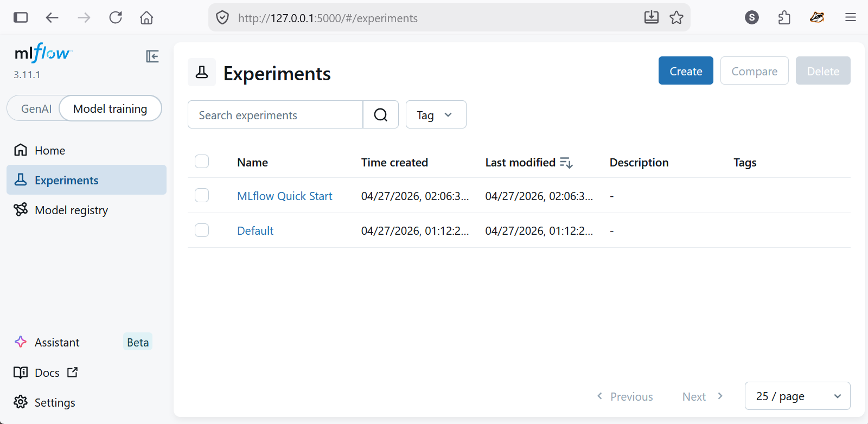Open the Tag filter dropdown

click(x=436, y=114)
